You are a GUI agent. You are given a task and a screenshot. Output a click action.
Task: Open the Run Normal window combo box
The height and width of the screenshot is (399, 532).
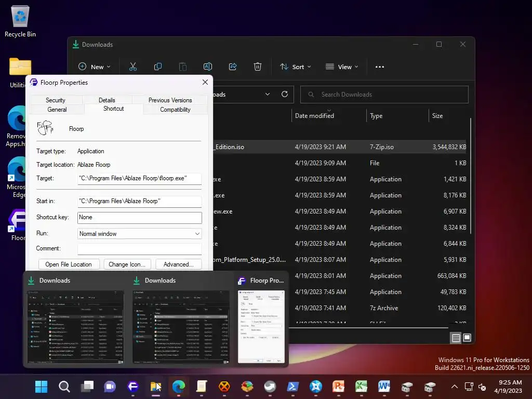click(139, 233)
